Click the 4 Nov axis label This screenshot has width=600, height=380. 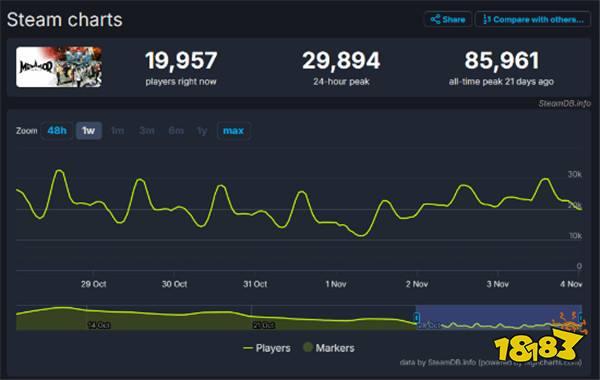pos(571,284)
